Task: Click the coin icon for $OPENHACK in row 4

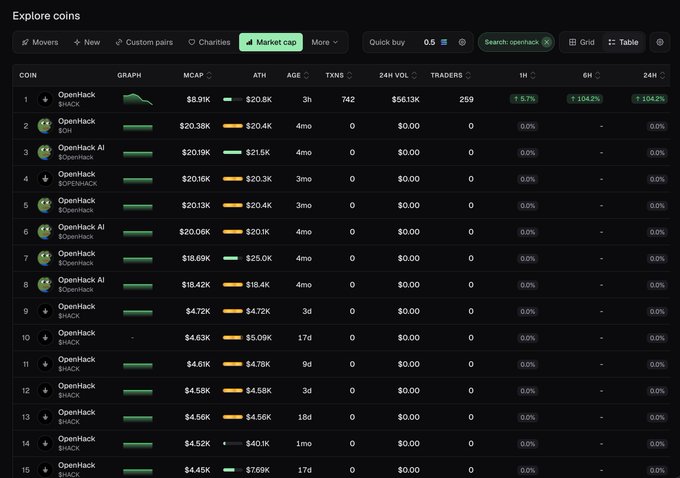Action: [x=45, y=179]
